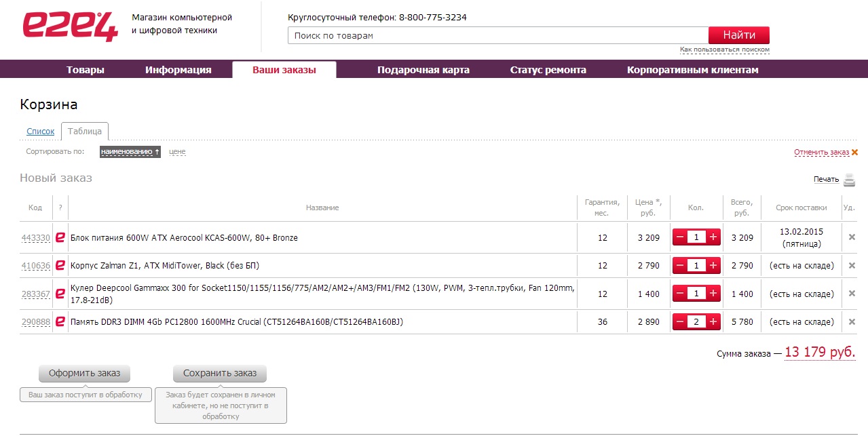Click the red e icon for Корпус Zalman row
The image size is (868, 436).
(x=60, y=266)
